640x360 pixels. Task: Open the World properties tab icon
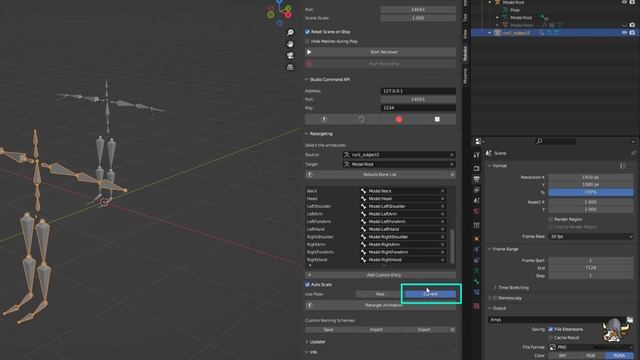[x=476, y=211]
